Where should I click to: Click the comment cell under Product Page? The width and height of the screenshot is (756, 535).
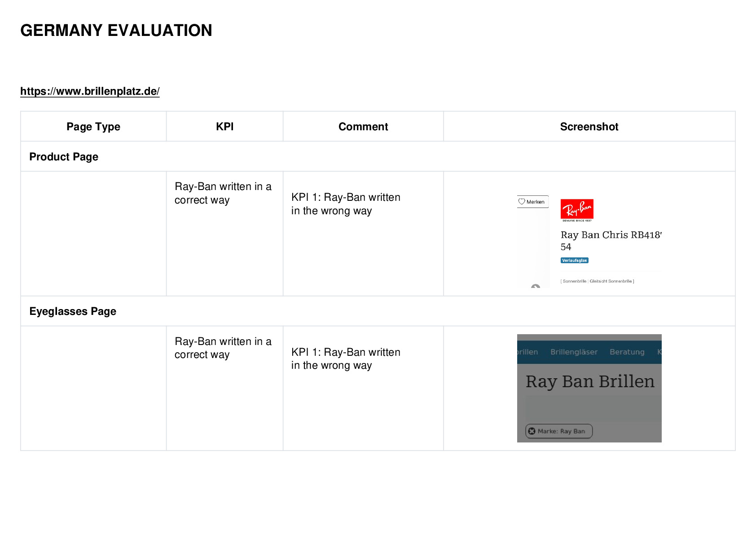click(363, 234)
